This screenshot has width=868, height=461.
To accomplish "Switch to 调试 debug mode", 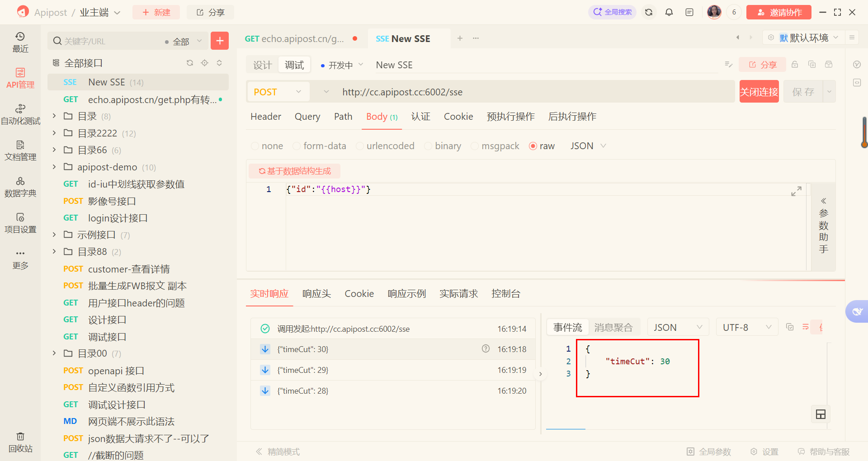I will point(294,65).
